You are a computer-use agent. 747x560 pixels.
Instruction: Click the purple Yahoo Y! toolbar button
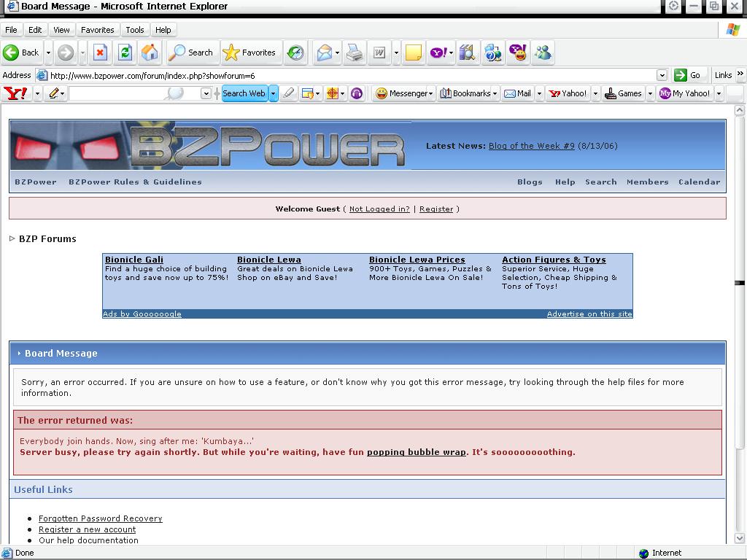[x=438, y=52]
